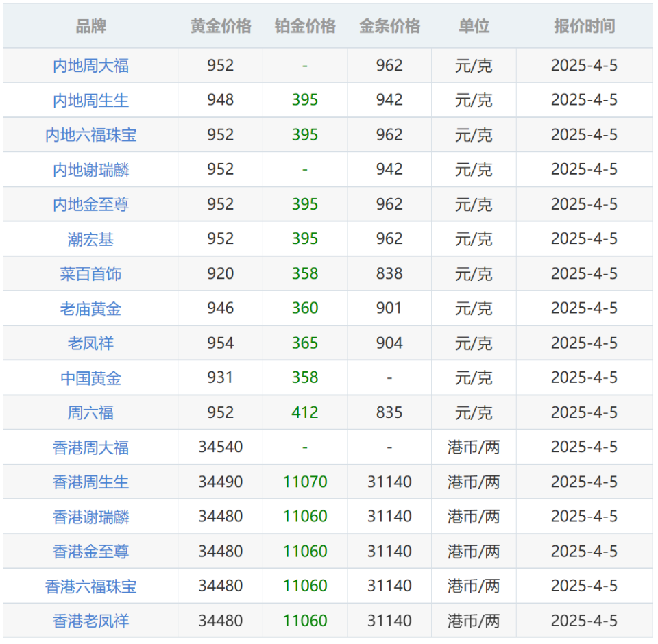The width and height of the screenshot is (658, 644).
Task: Click gold bar price 962 for 内地周大福
Action: 389,66
